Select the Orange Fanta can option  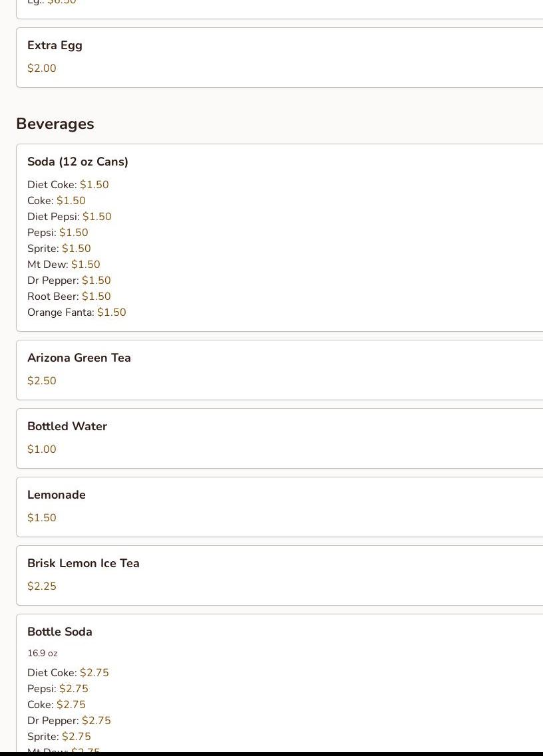[x=76, y=313]
